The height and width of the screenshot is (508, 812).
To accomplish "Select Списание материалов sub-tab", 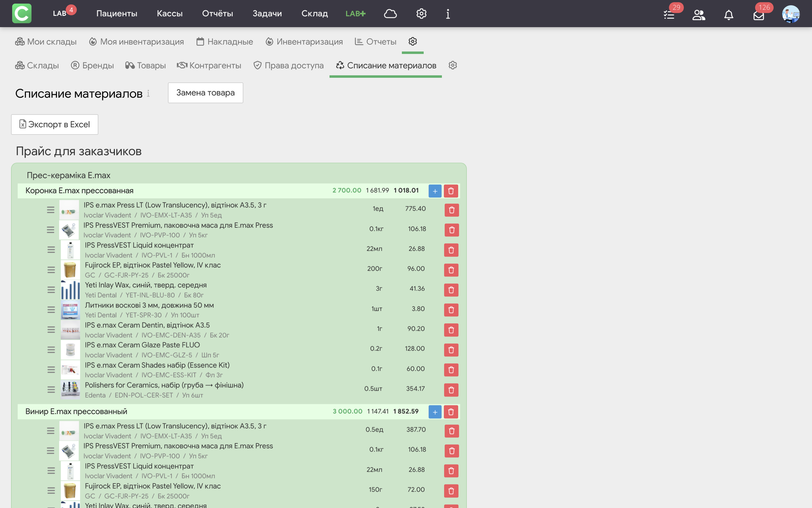I will point(386,65).
